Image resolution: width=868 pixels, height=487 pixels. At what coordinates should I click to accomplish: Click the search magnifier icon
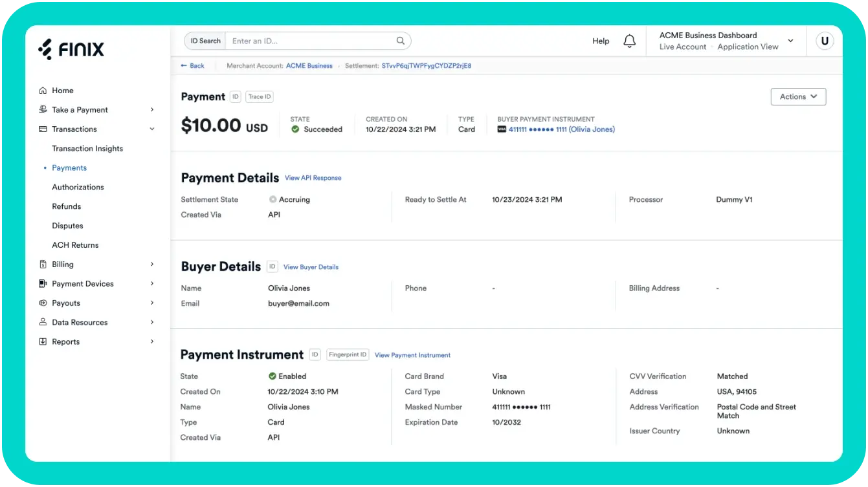(x=401, y=41)
